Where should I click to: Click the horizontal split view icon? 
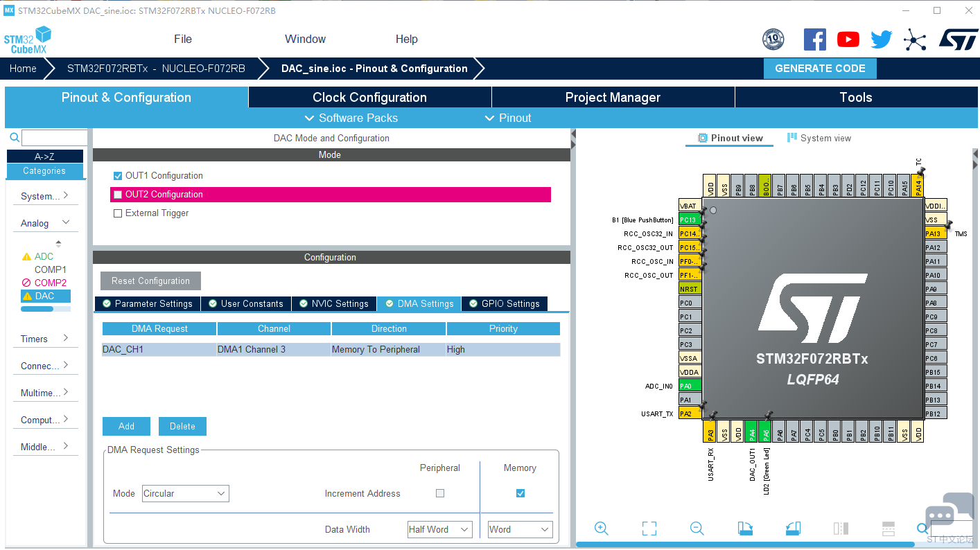tap(889, 529)
